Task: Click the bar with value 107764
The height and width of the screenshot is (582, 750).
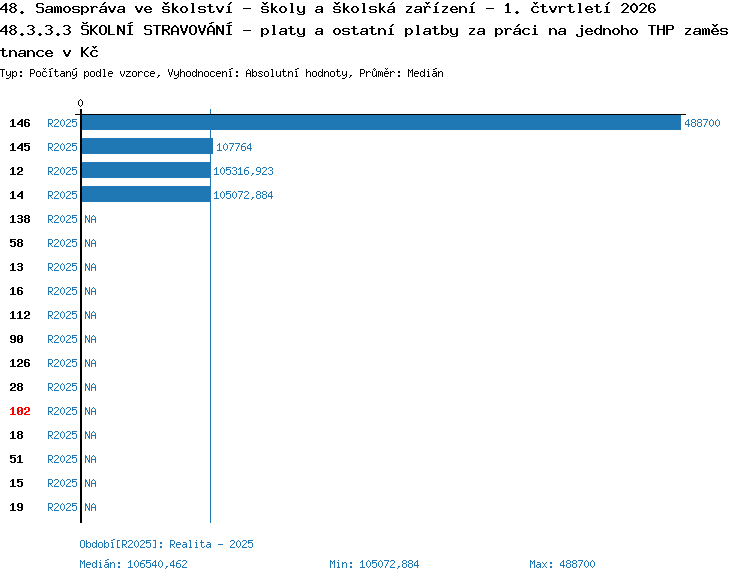Action: click(x=147, y=146)
